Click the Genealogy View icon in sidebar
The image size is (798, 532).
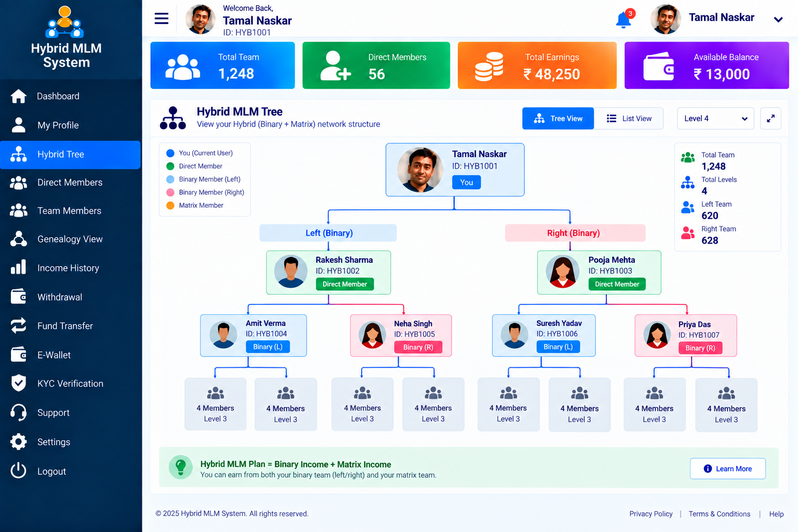(x=18, y=239)
